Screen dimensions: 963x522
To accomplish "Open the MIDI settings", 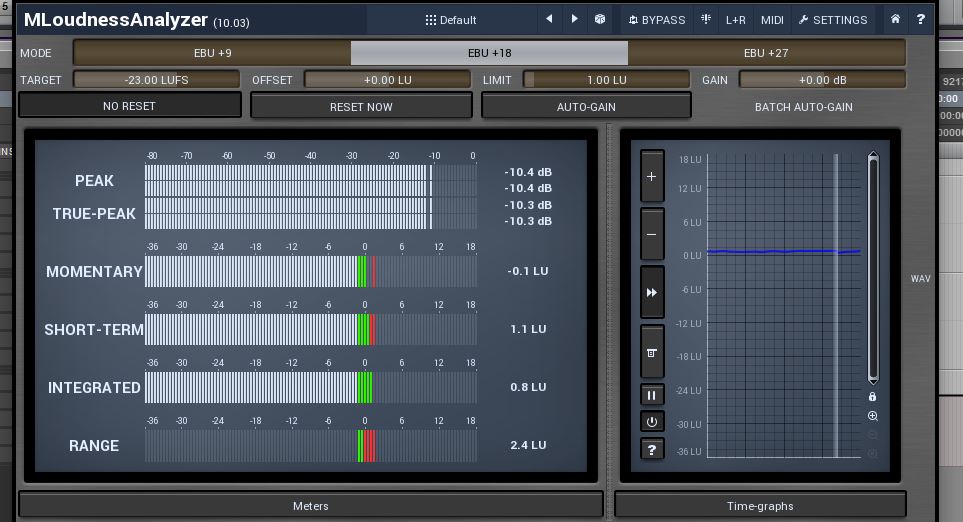I will tap(772, 20).
